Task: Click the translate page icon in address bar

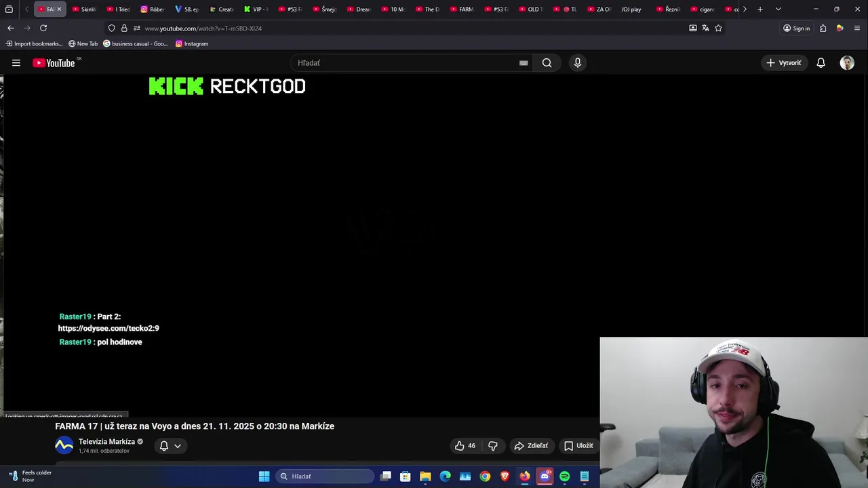Action: 705,28
